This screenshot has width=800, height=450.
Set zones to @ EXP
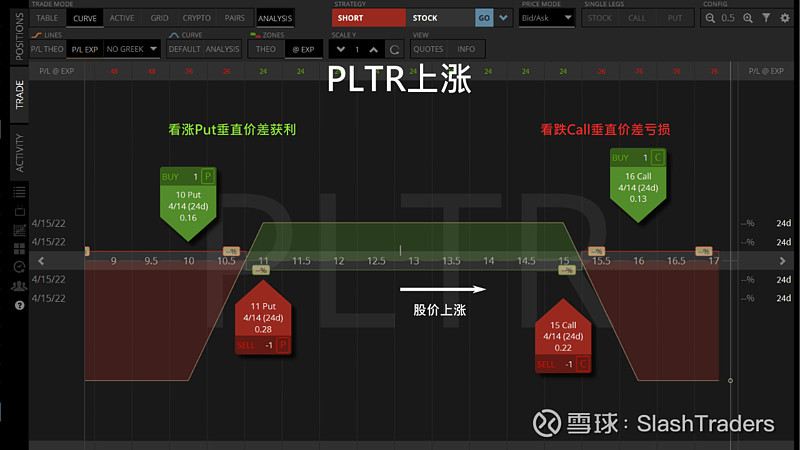click(304, 49)
